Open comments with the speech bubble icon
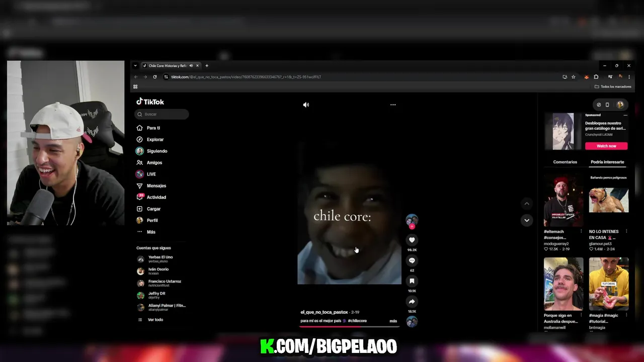This screenshot has height=362, width=644. [412, 260]
